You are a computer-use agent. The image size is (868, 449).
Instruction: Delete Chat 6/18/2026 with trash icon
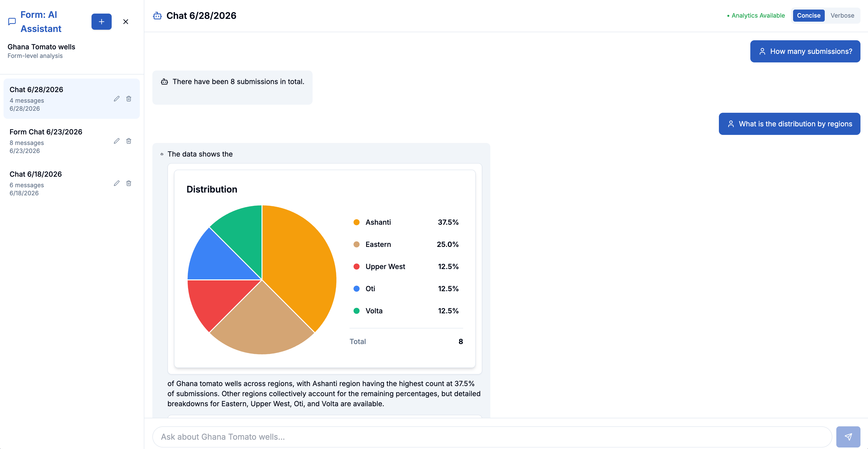(x=129, y=183)
